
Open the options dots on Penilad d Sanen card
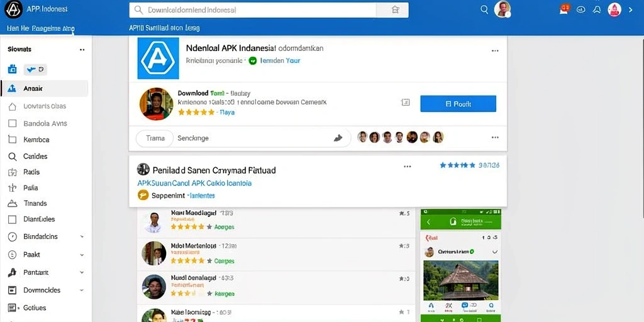407,167
